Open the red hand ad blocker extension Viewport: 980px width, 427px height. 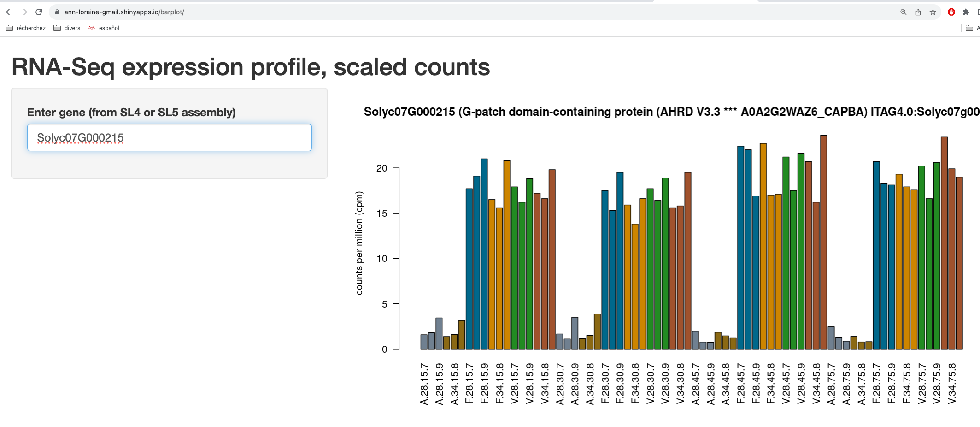click(x=951, y=12)
